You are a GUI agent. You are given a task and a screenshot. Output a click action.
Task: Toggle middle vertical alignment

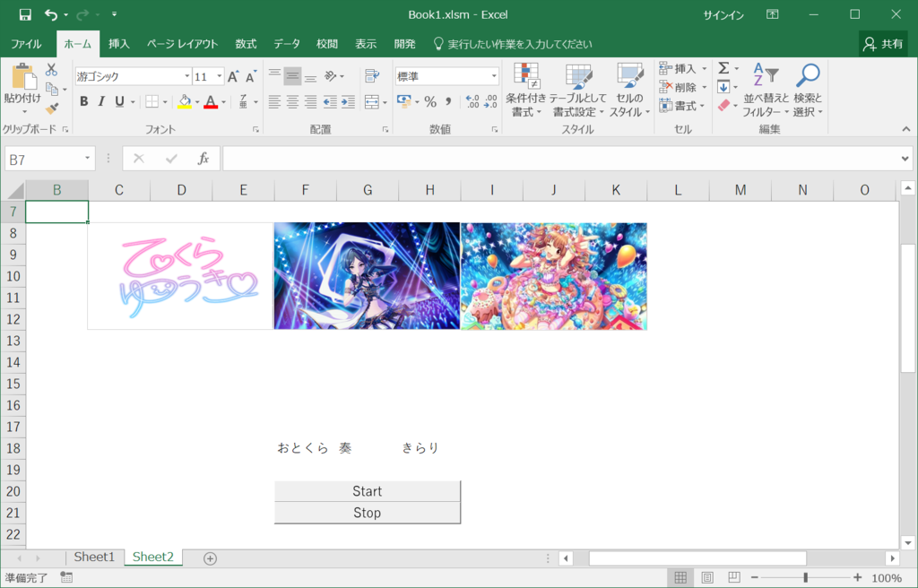[x=293, y=76]
